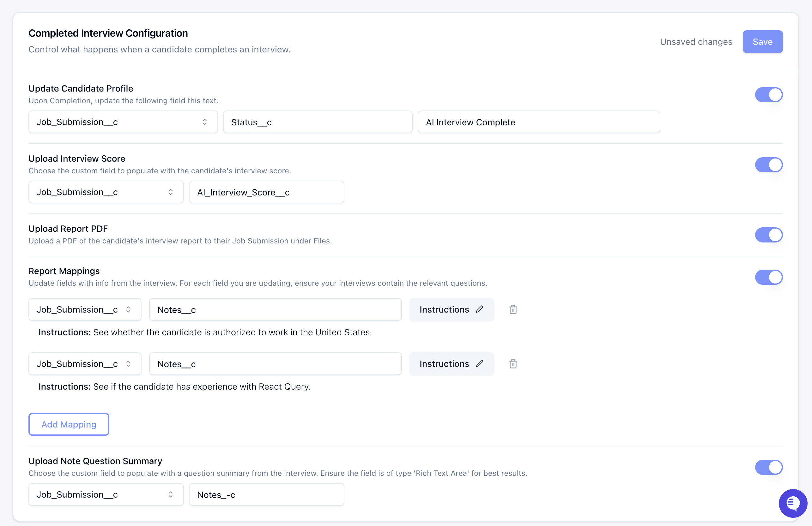Screen dimensions: 812x526
Task: Open object dropdown under Upload Interview Score
Action: [x=106, y=192]
